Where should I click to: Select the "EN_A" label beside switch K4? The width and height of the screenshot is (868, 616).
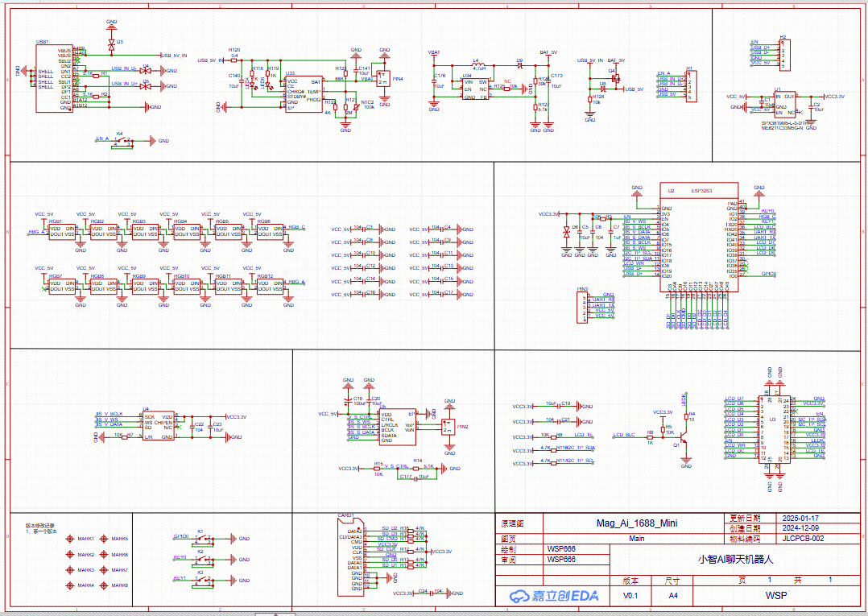click(101, 138)
